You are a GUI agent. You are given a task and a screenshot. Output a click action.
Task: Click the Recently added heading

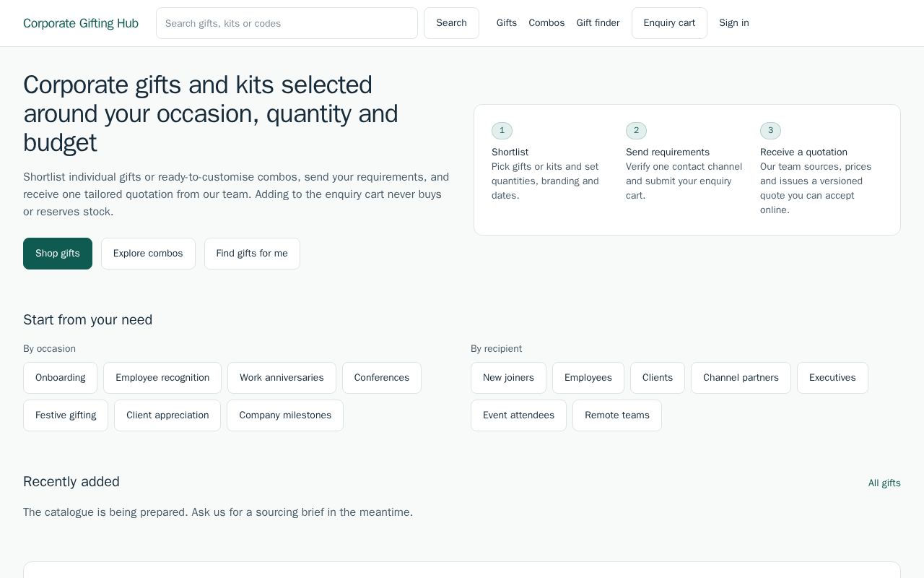click(71, 482)
